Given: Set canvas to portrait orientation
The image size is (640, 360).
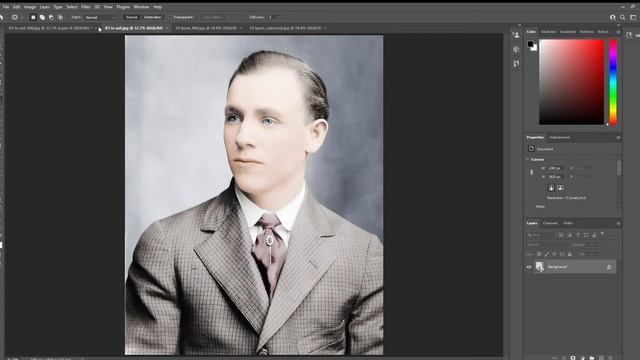Looking at the screenshot, I should 551,188.
